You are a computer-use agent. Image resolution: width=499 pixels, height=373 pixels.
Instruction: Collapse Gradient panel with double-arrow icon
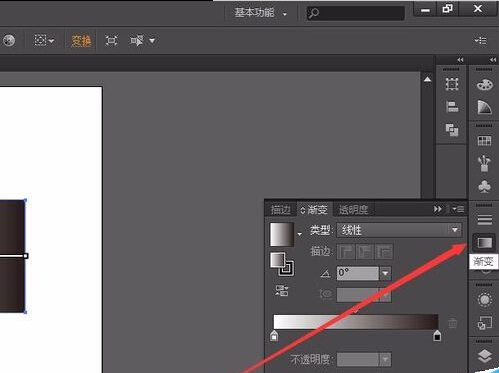point(438,209)
